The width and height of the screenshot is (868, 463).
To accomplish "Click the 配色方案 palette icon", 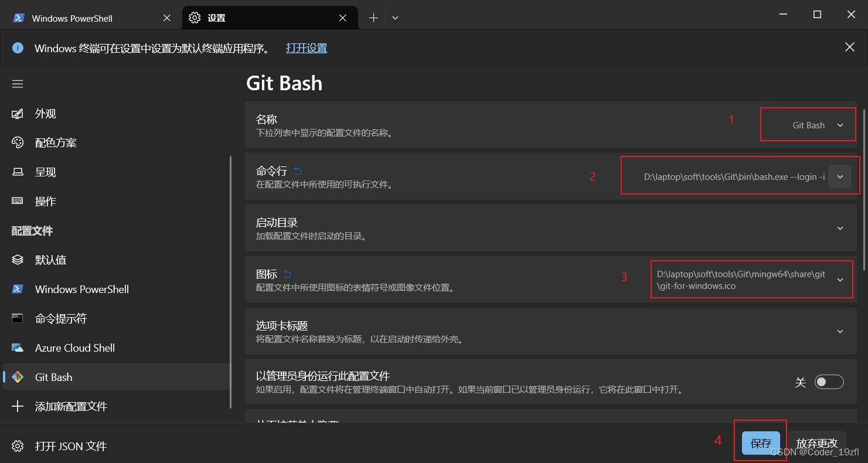I will click(18, 143).
